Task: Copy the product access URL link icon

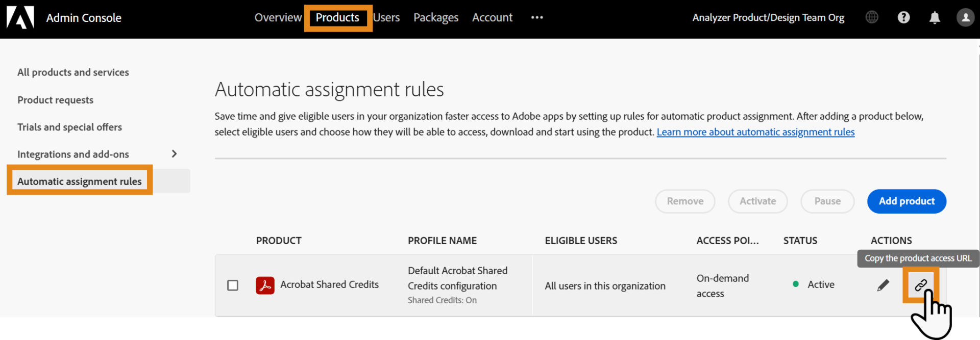Action: coord(921,285)
